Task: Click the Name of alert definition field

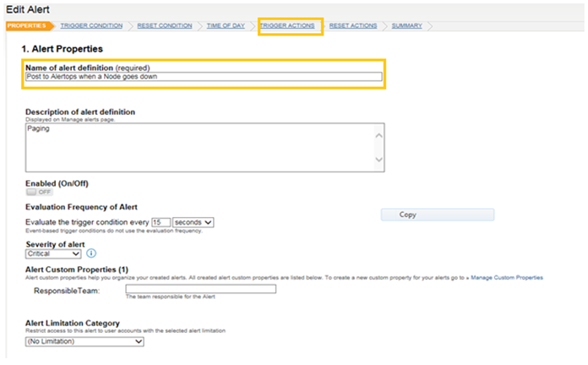Action: (x=203, y=76)
